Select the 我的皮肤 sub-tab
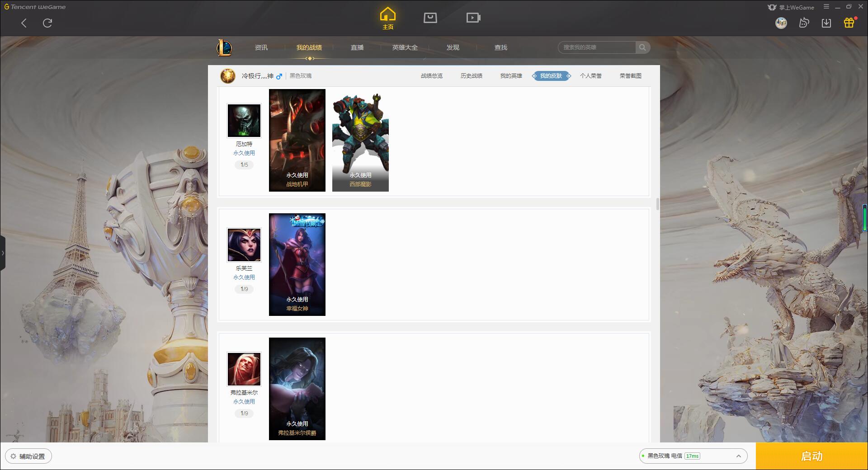This screenshot has width=868, height=470. [551, 76]
